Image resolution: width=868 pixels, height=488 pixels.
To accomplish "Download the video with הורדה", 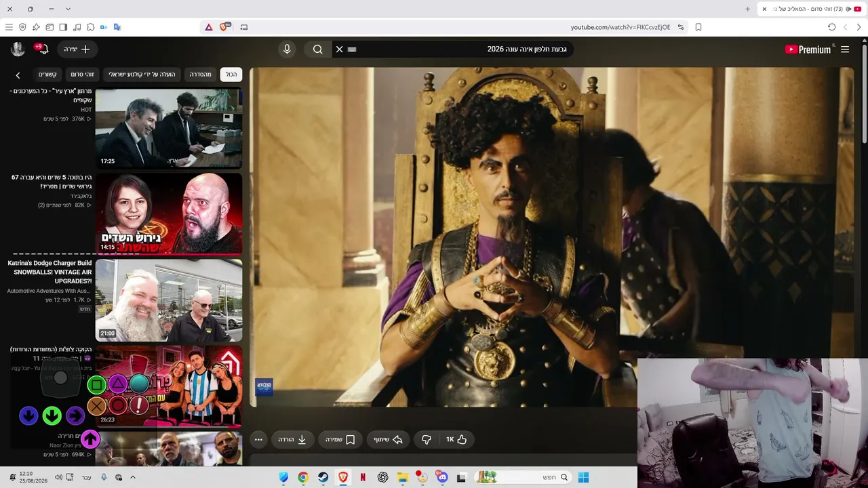I will (x=292, y=440).
